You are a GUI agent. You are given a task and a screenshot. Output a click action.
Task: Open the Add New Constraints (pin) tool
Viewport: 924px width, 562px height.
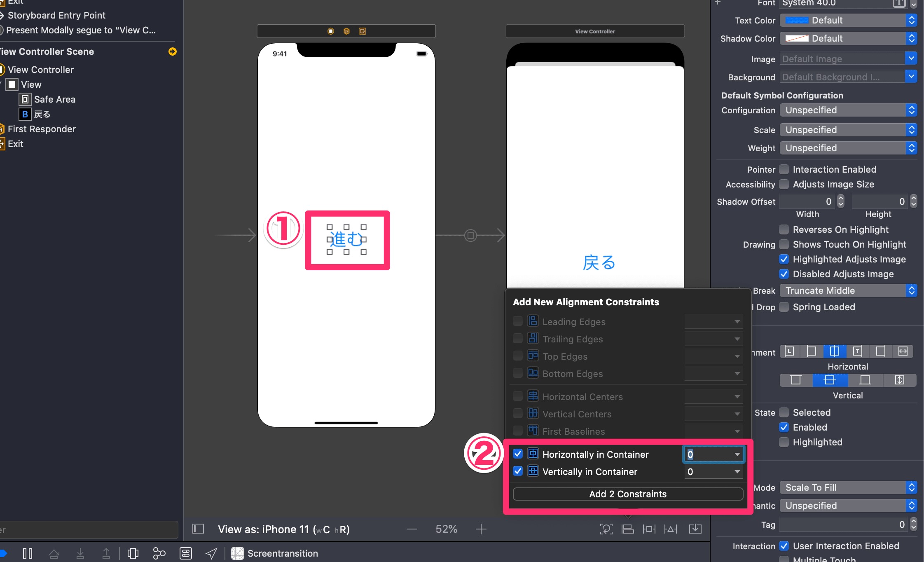coord(648,529)
